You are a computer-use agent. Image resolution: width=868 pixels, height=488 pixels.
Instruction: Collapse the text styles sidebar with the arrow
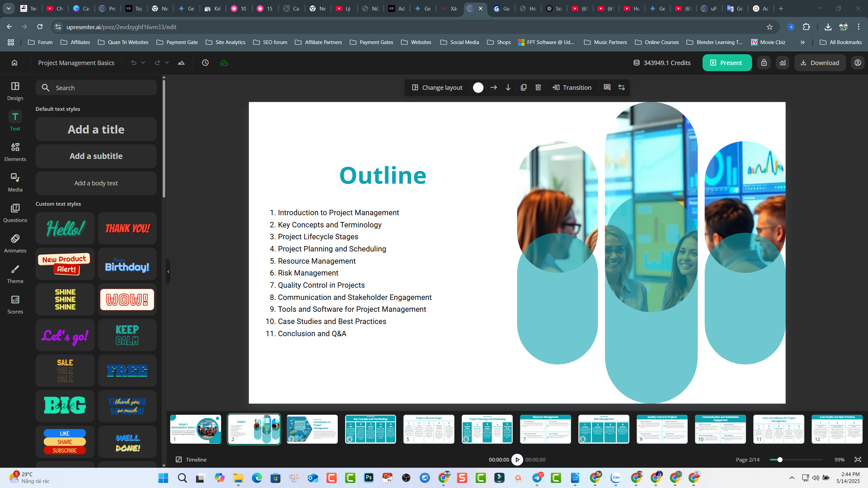(168, 271)
